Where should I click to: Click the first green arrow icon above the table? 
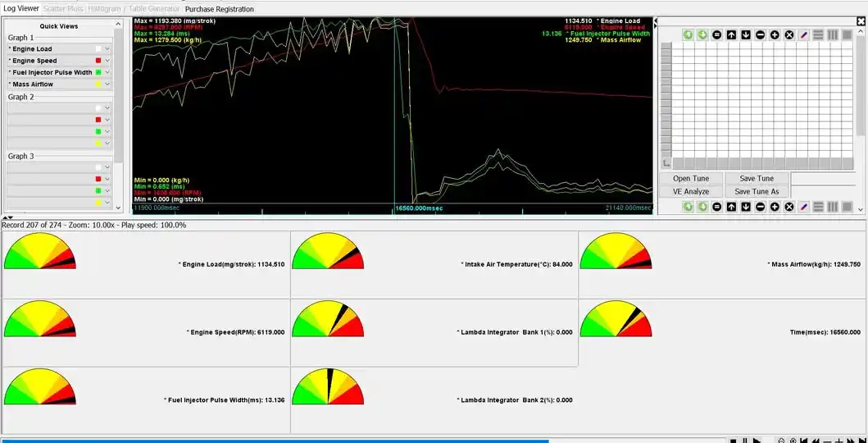(688, 35)
